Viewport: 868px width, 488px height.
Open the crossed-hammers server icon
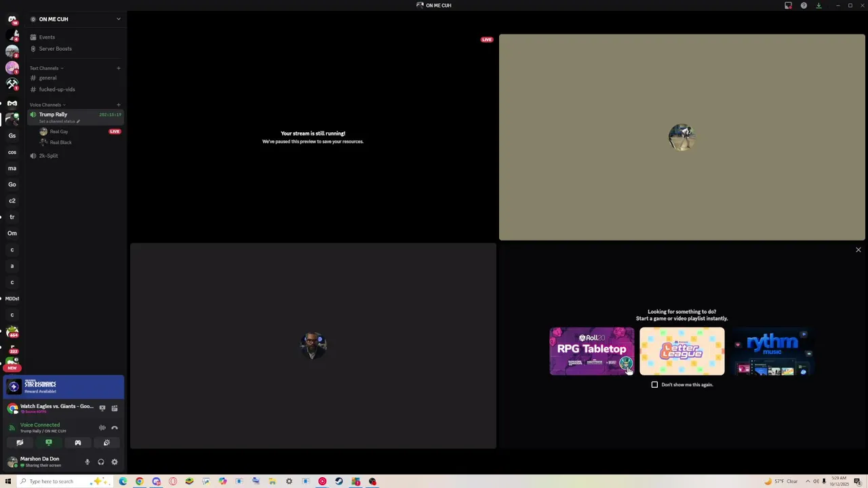[12, 83]
